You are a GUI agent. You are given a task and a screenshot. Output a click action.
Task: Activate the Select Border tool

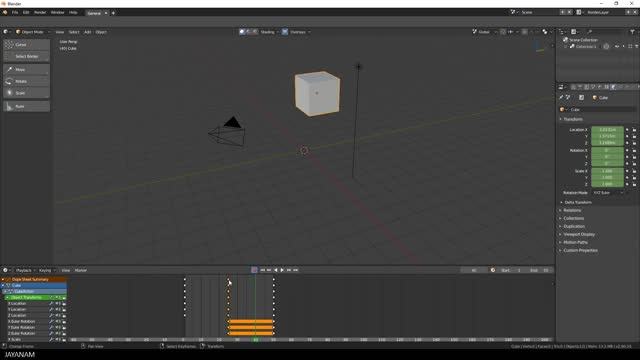pyautogui.click(x=27, y=56)
